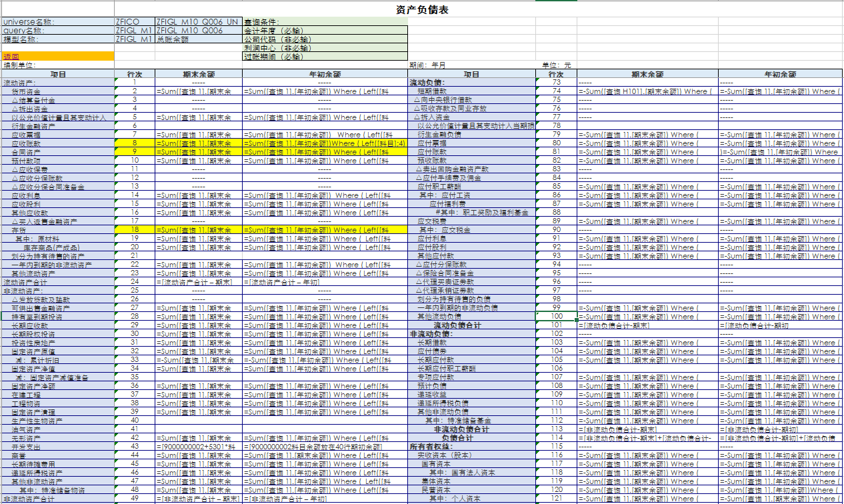
Task: Select the 固定资产原值 cell
Action: pyautogui.click(x=58, y=351)
